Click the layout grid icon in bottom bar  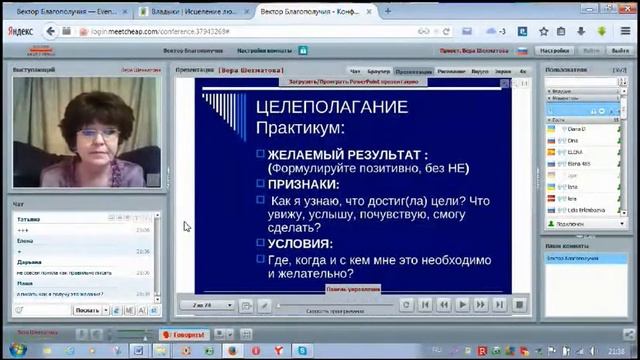[x=246, y=334]
